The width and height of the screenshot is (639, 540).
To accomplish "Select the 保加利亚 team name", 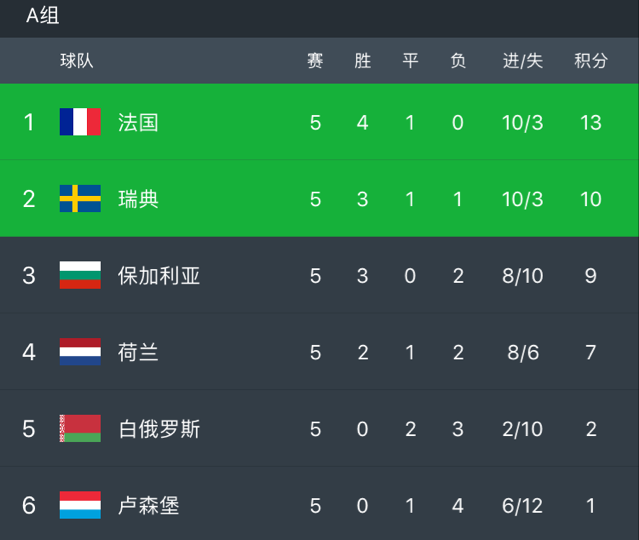I will (x=159, y=276).
